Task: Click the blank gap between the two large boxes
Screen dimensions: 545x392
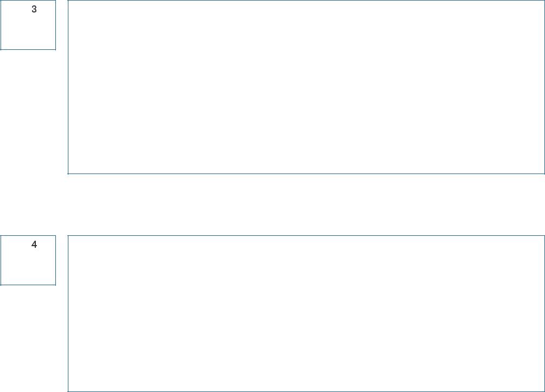Action: coord(306,204)
